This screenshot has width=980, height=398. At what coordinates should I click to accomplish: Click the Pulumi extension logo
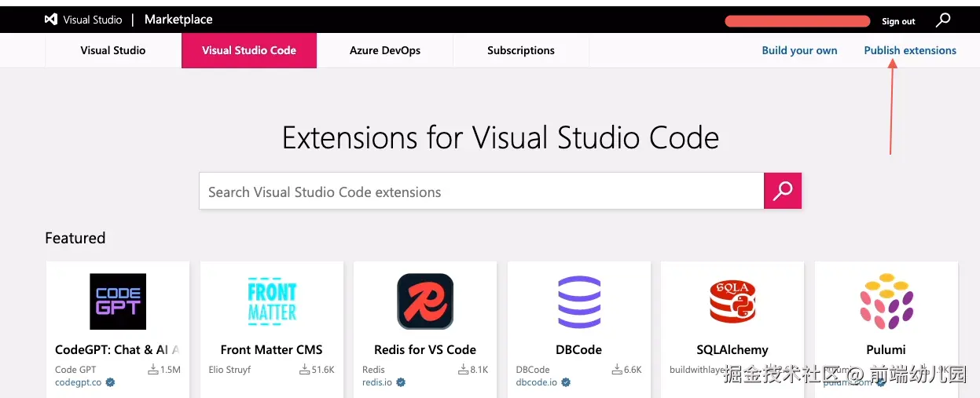[886, 301]
